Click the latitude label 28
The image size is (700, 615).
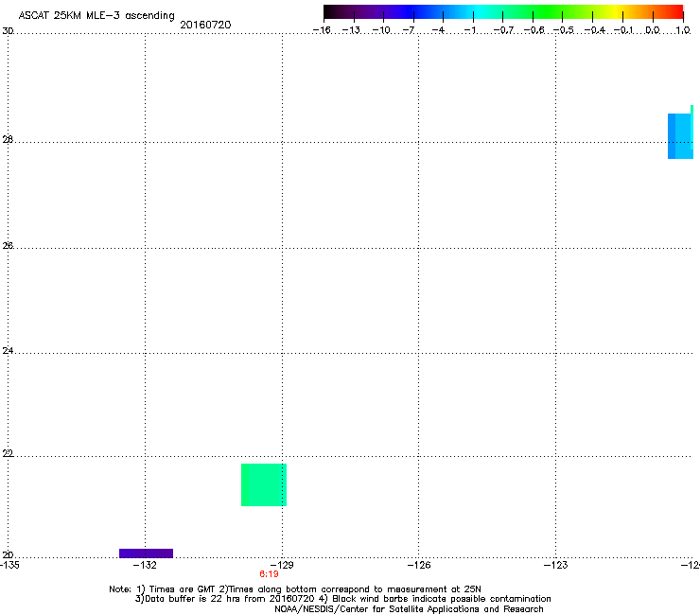point(8,140)
